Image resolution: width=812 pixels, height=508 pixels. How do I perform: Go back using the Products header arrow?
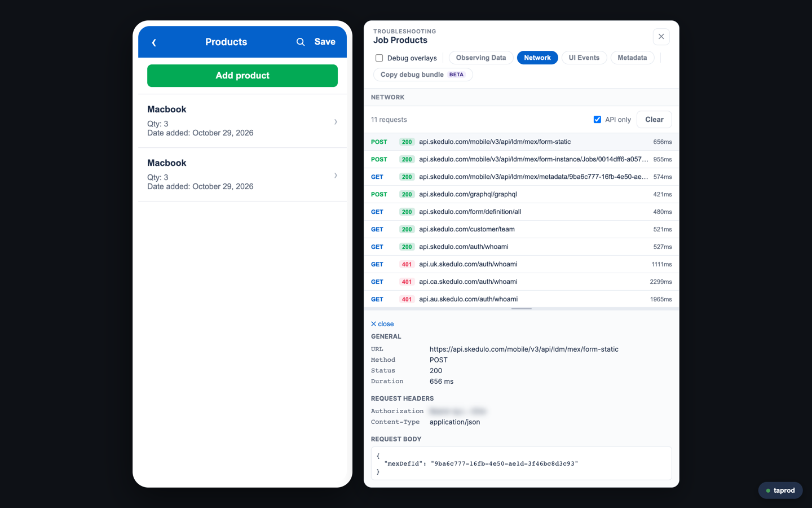tap(154, 42)
